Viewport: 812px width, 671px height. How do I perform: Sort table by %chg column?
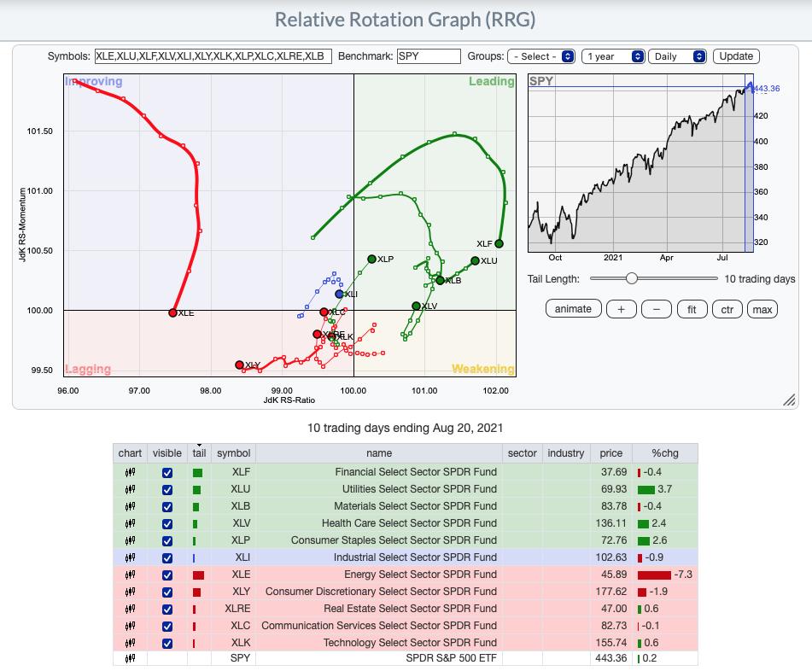click(665, 453)
